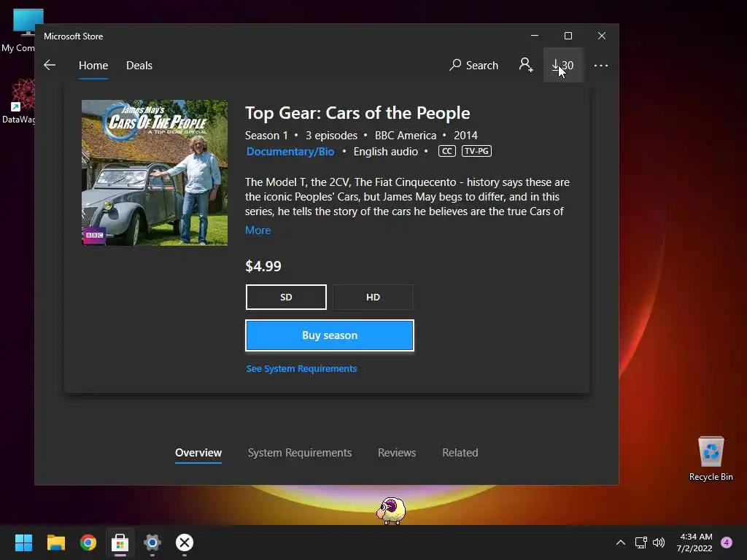Click the Season 1 label

pos(266,135)
